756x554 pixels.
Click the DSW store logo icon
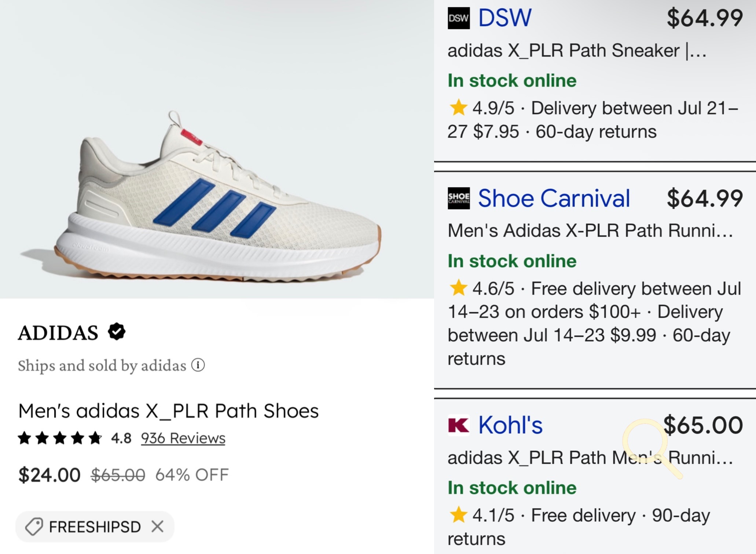(x=458, y=18)
